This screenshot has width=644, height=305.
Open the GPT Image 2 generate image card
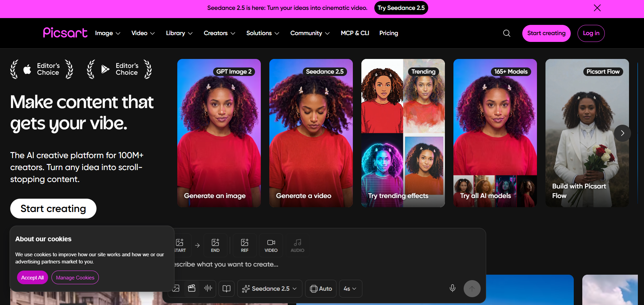pos(219,133)
